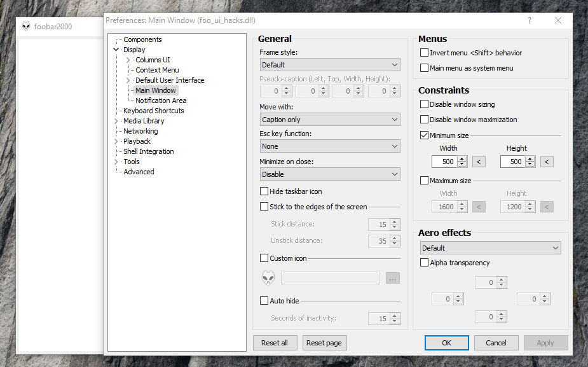Uncheck the Minimum size checkbox
This screenshot has height=367, width=588.
tap(424, 135)
